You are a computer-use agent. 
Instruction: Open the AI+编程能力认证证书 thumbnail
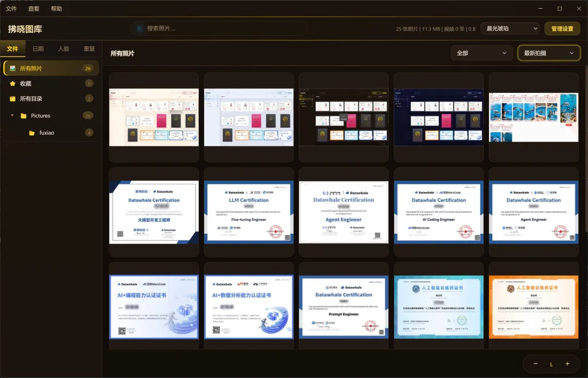click(x=154, y=307)
